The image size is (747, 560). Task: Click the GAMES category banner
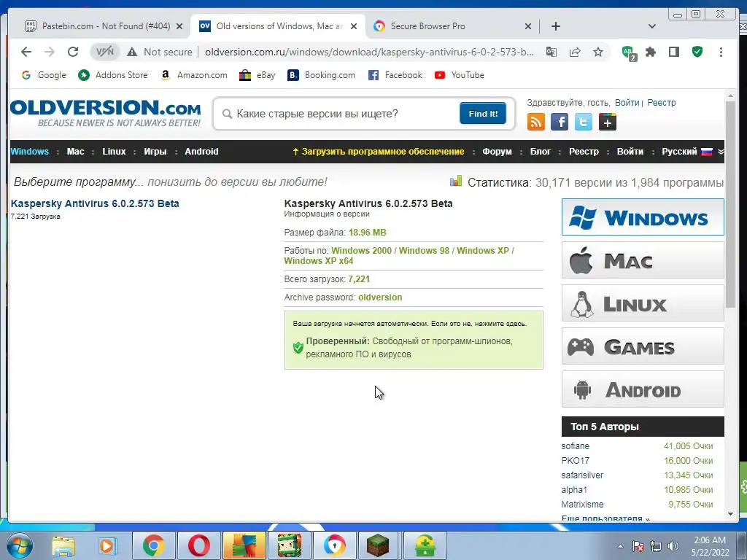[643, 346]
